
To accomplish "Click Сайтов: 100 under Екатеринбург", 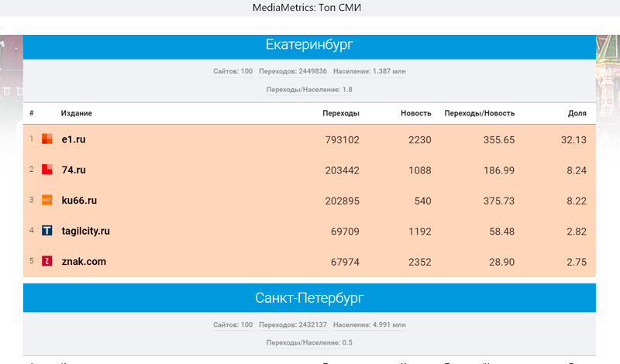I will tap(233, 71).
